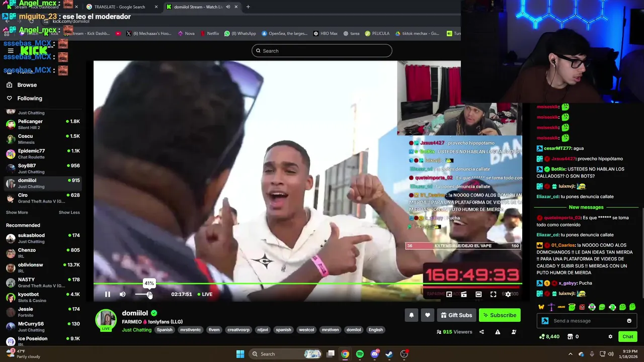Open recommended channel sukasblood
The image size is (644, 362).
[x=42, y=238]
